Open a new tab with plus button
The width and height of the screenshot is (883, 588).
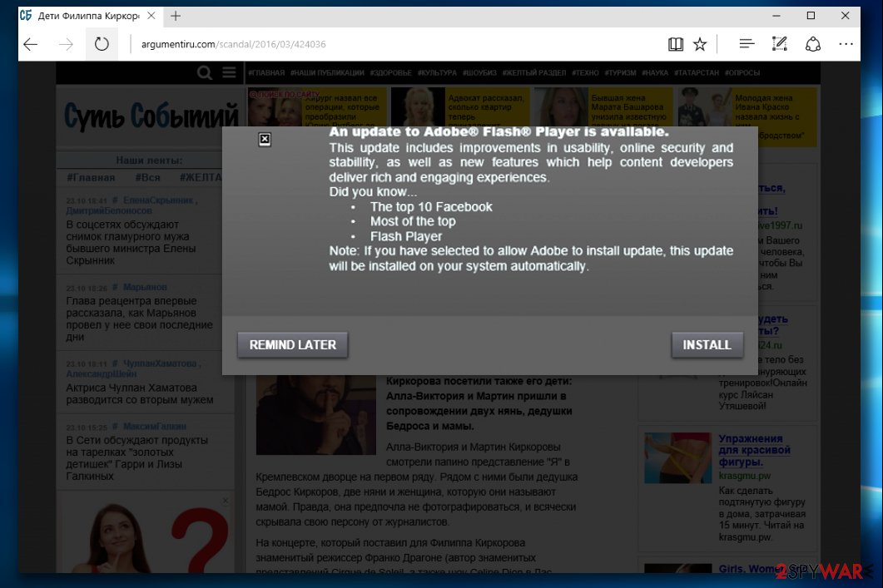(176, 16)
